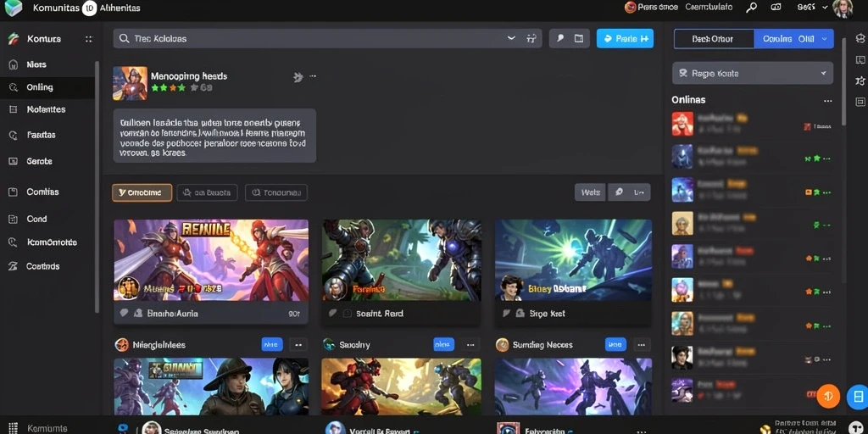Focus the Trer Kclokes search field
The image size is (868, 434).
click(329, 39)
